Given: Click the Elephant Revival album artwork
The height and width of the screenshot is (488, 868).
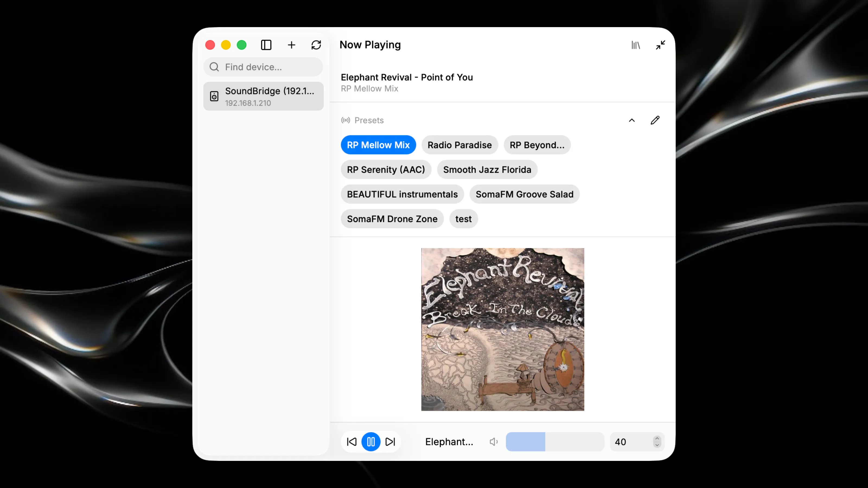Looking at the screenshot, I should pyautogui.click(x=502, y=329).
